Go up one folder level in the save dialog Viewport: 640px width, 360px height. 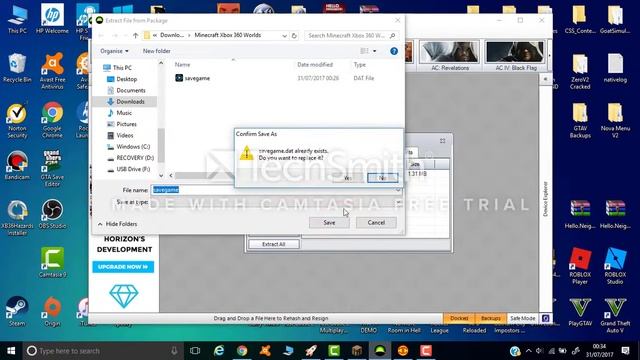136,36
